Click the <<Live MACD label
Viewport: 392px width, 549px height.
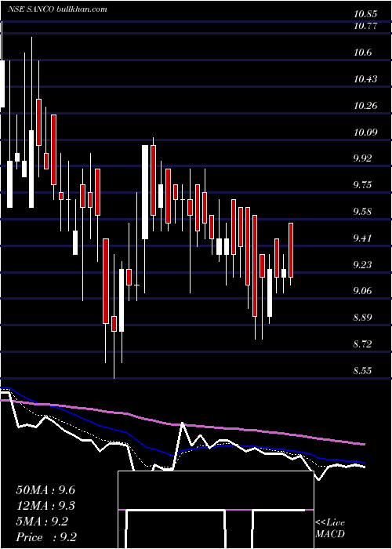[x=330, y=528]
